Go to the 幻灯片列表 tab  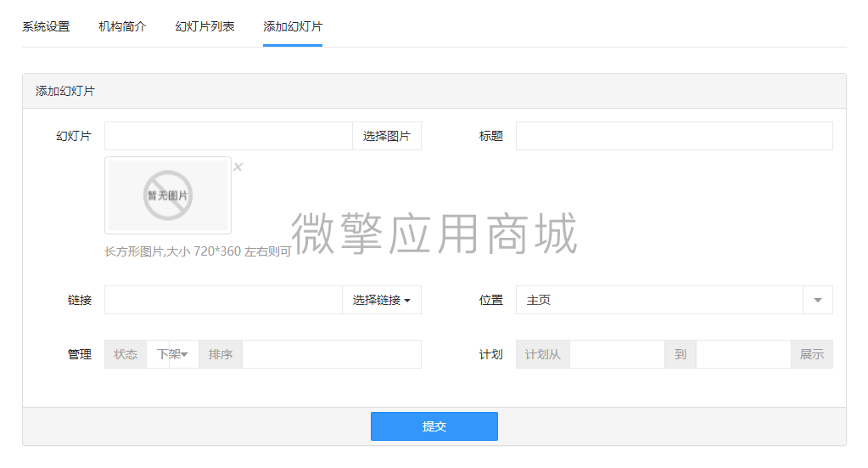204,26
